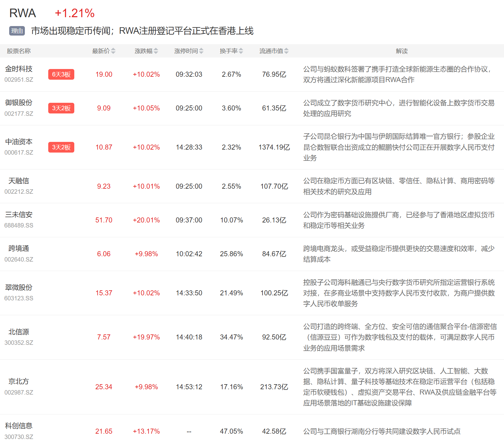Click market value 213.73亿

click(274, 387)
